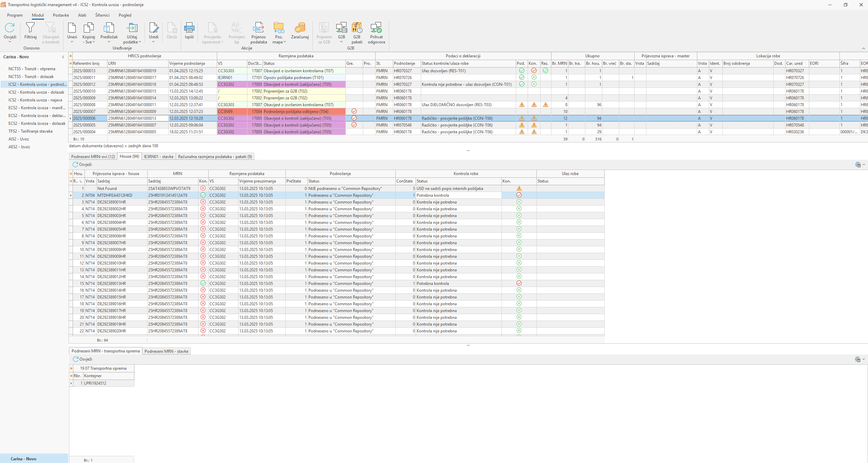868x463 pixels.
Task: Open Računalna razmjena podataka - paketi tab
Action: (215, 157)
